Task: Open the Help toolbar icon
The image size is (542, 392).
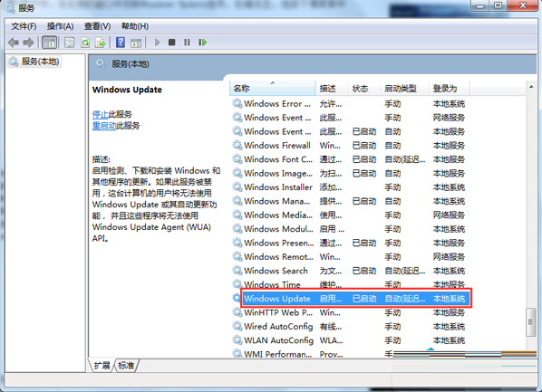Action: 121,43
